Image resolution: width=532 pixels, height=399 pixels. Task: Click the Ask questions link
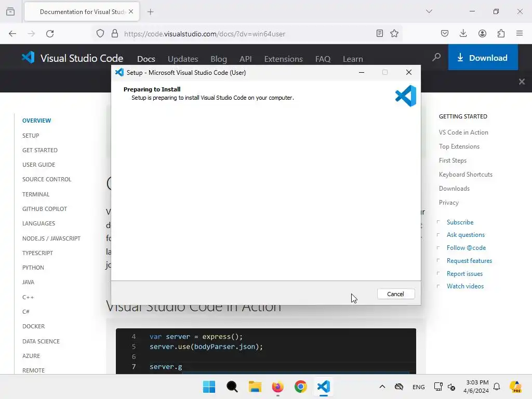(465, 235)
